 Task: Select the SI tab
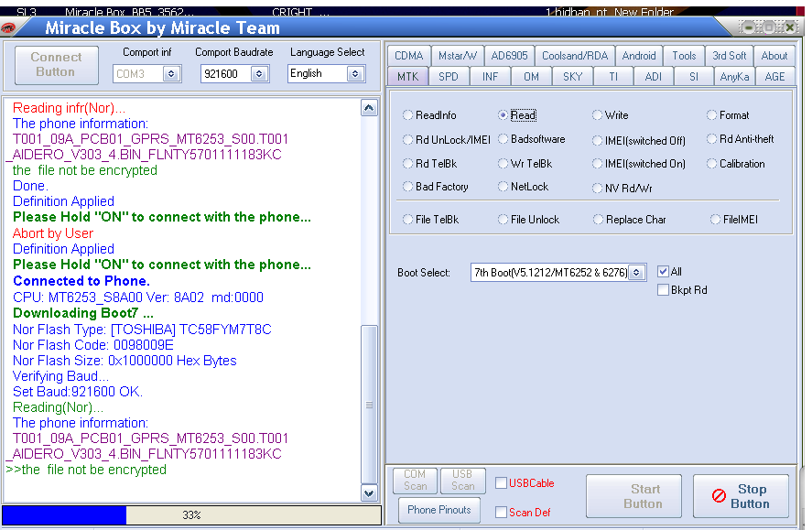pyautogui.click(x=694, y=77)
